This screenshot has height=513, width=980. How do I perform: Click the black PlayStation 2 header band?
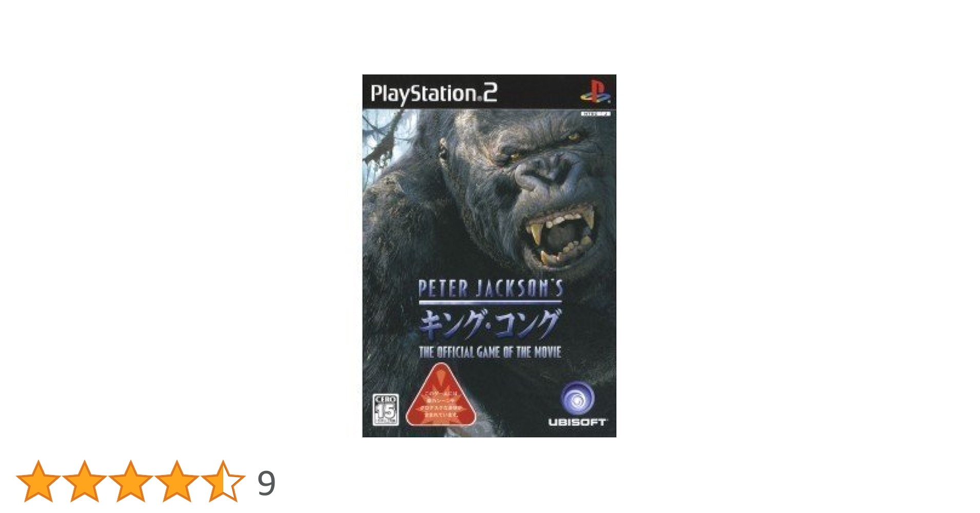489,92
